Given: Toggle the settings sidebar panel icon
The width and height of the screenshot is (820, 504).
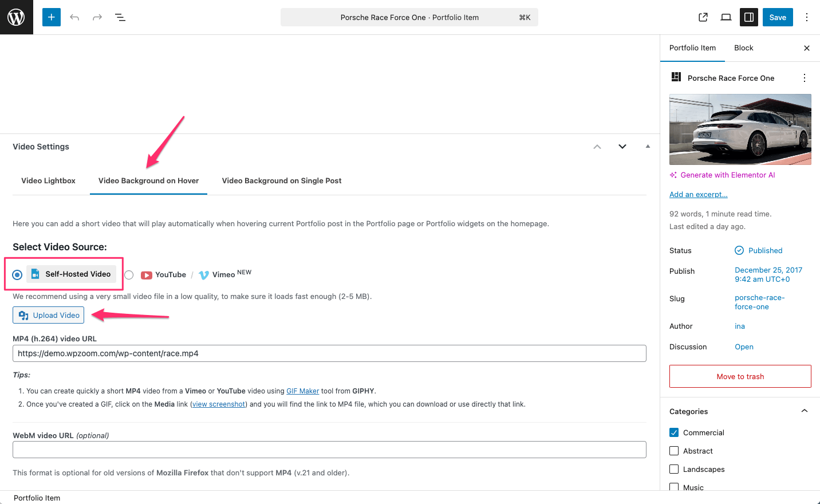Looking at the screenshot, I should pos(748,17).
